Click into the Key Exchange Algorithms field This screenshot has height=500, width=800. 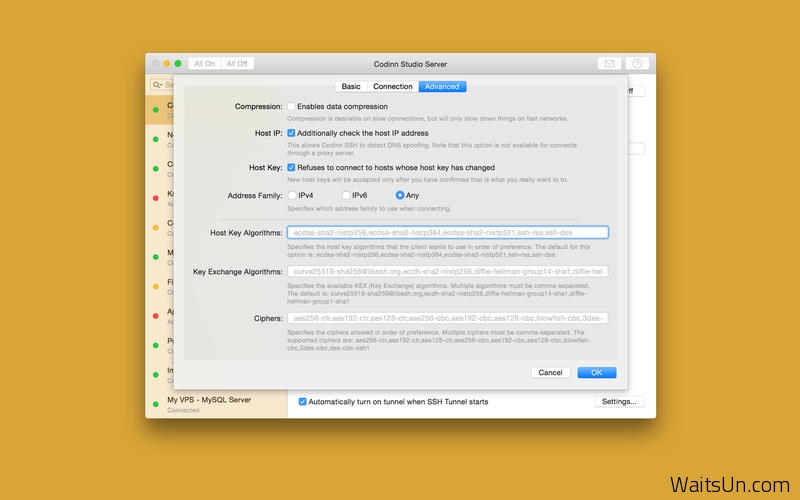448,271
